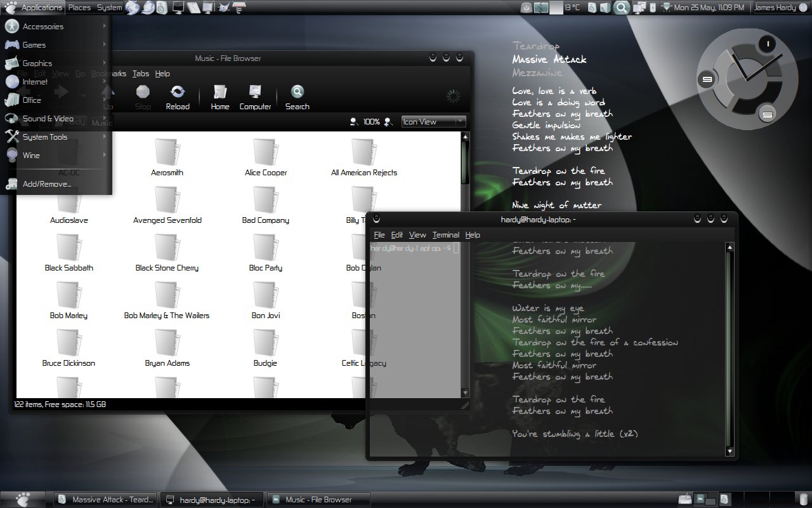This screenshot has width=812, height=508.
Task: Select the Bob Marley folder
Action: (x=69, y=301)
